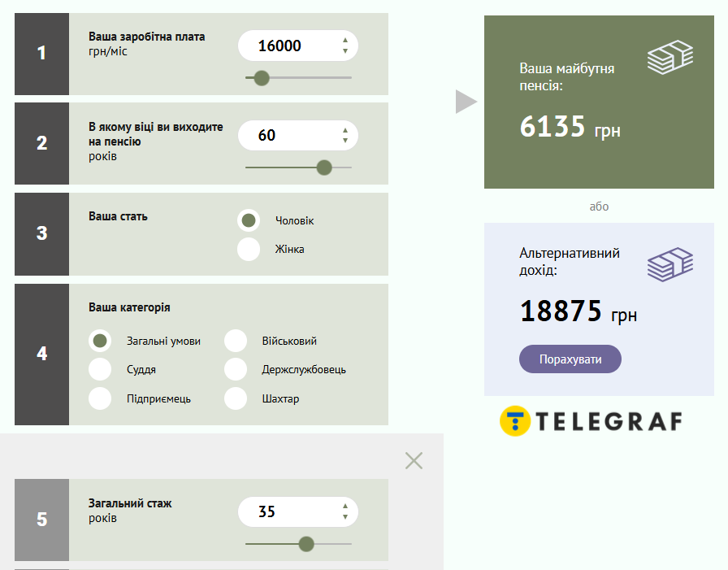Select the Чоловік gender option
Screen dimensions: 728x570
coord(249,220)
